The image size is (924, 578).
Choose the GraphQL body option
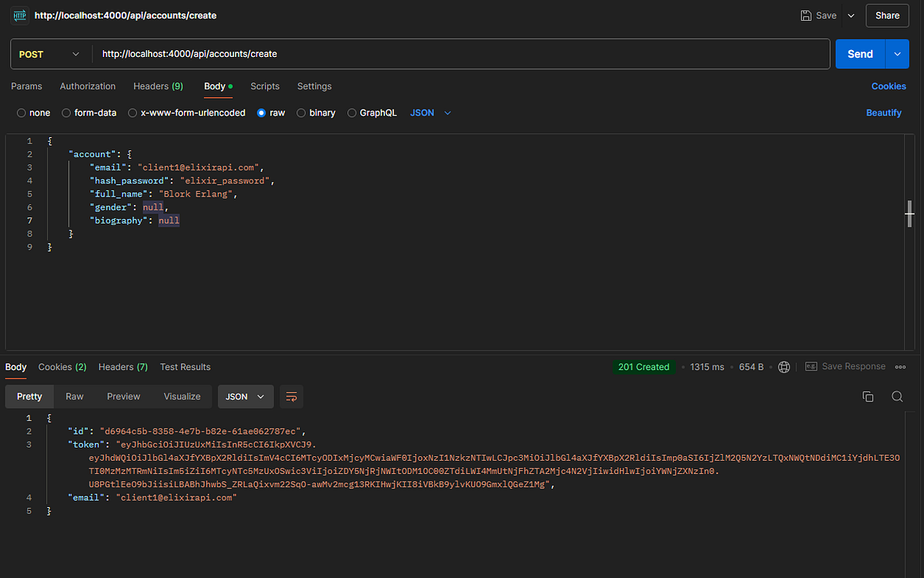pyautogui.click(x=351, y=113)
